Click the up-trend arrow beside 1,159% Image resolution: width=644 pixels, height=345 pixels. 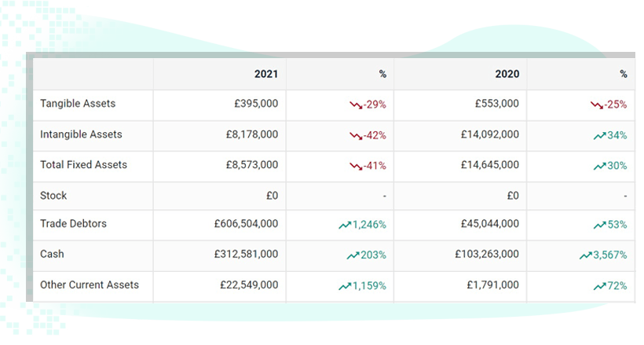point(345,286)
